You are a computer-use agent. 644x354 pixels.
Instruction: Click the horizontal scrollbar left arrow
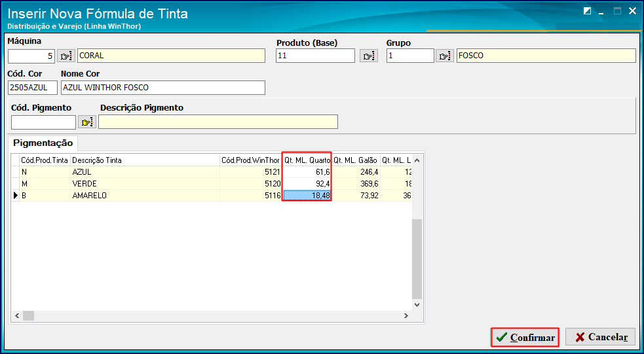[x=17, y=316]
